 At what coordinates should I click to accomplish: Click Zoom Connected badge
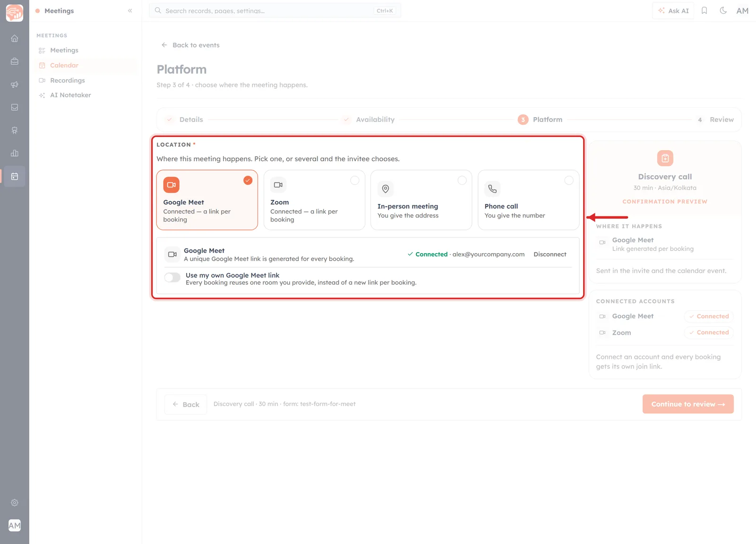[709, 332]
